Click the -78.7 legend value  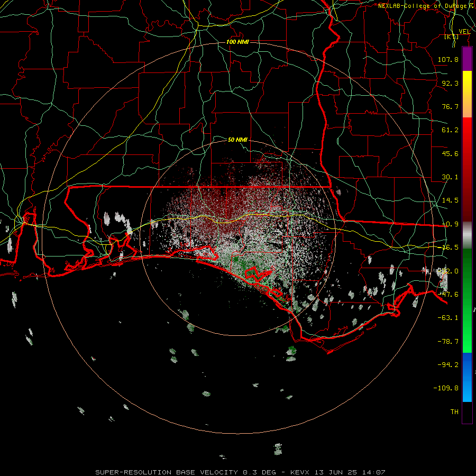[x=448, y=342]
